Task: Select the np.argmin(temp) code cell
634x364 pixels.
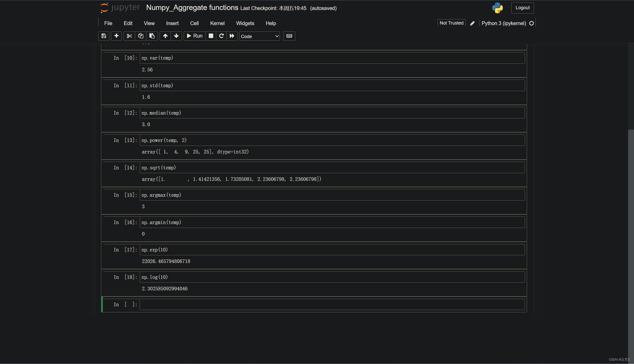Action: coord(332,222)
